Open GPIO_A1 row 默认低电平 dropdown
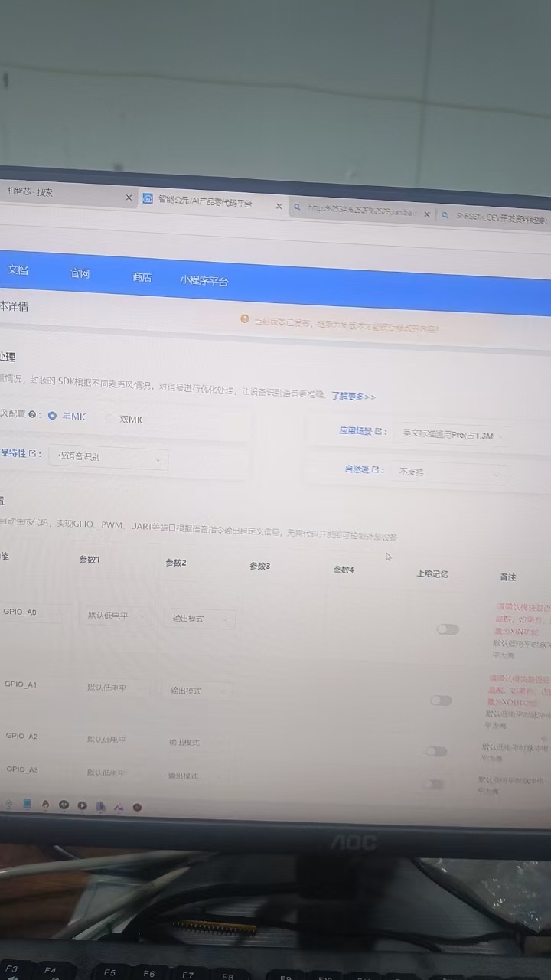The width and height of the screenshot is (551, 980). (x=112, y=688)
